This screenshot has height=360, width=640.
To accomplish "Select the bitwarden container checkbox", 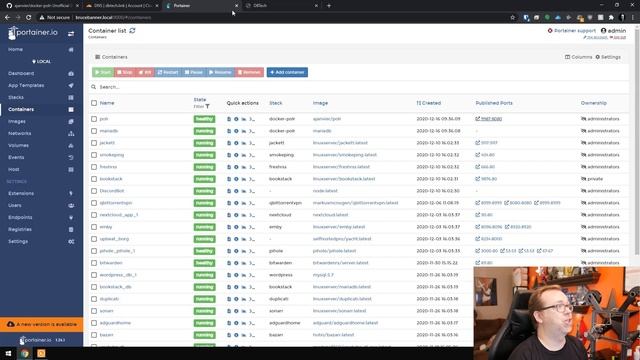I will pos(94,263).
